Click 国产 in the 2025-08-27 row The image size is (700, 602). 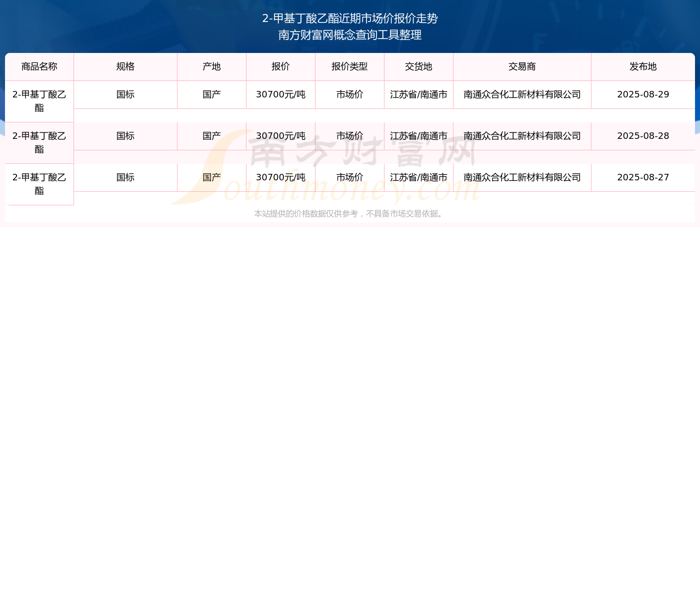[x=212, y=177]
